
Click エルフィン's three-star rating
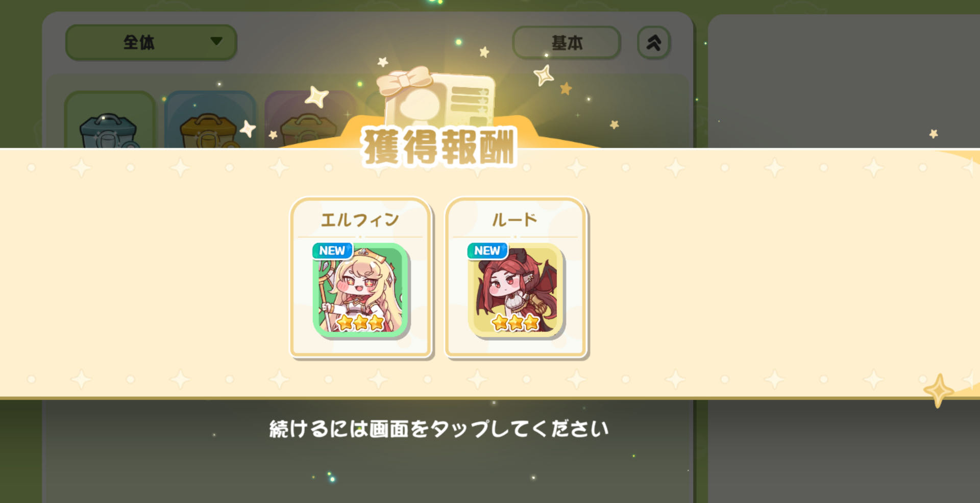point(360,322)
